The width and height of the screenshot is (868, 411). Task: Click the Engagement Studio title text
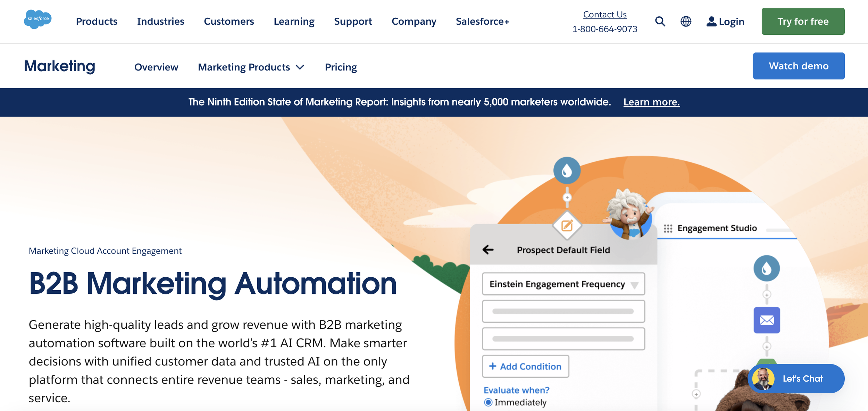coord(717,228)
